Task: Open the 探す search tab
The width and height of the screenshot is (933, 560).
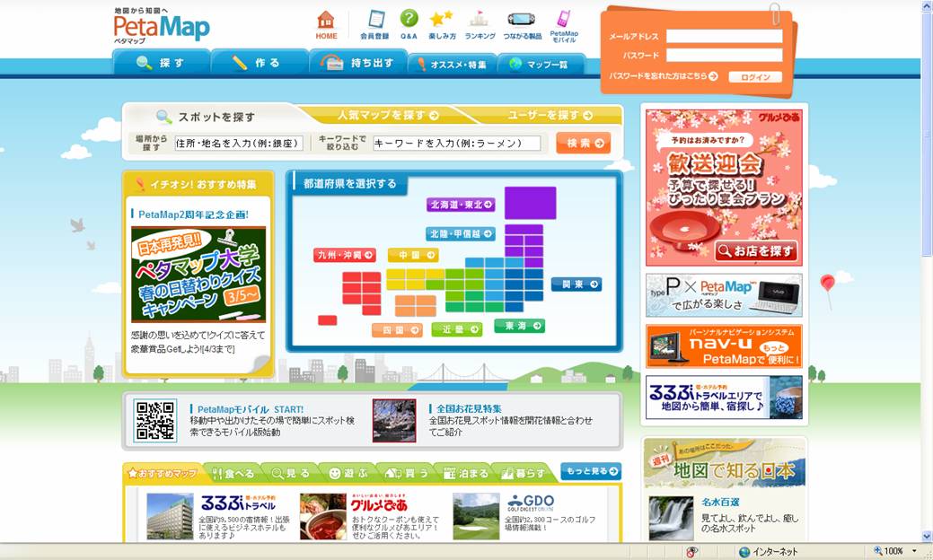Action: 162,63
